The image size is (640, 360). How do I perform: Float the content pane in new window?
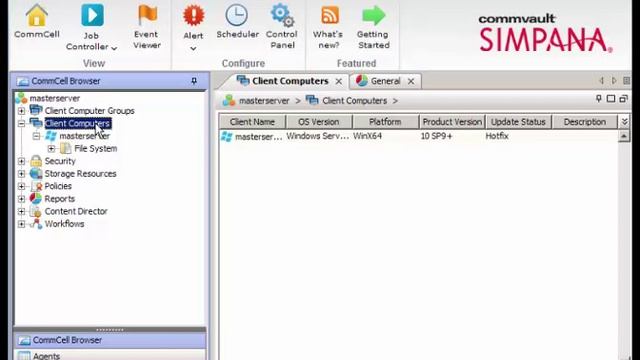(x=623, y=99)
